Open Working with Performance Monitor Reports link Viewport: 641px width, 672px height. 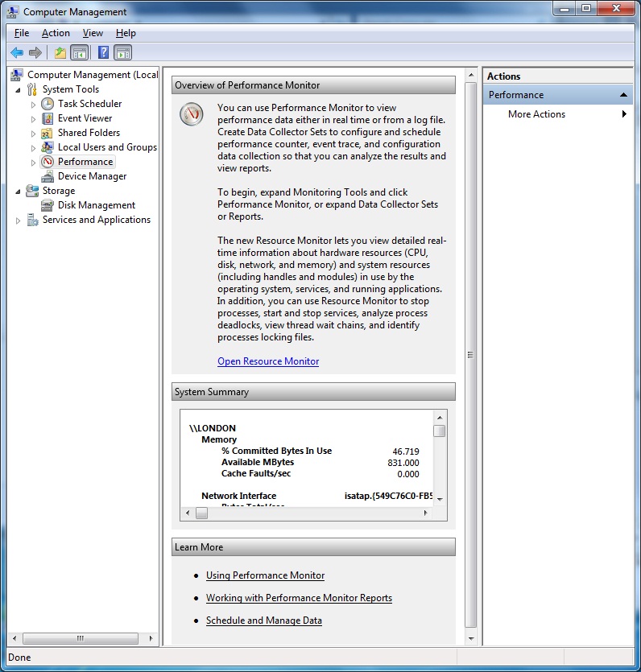pos(299,598)
